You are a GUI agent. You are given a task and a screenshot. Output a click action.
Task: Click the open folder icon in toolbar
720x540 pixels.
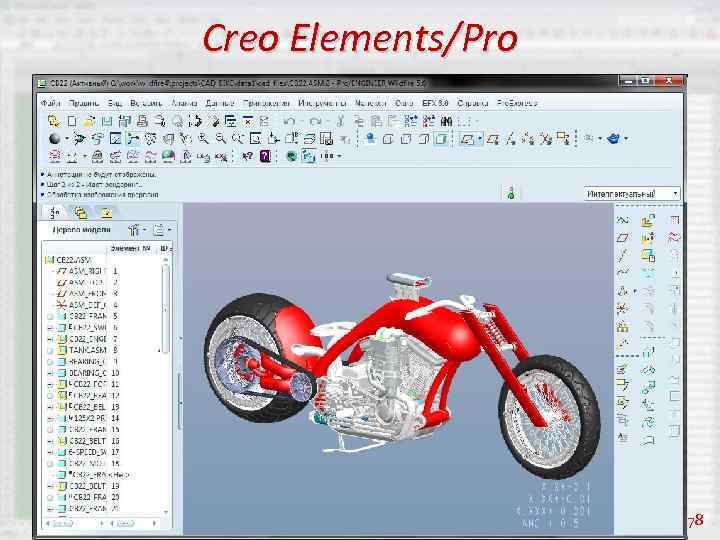pos(89,121)
